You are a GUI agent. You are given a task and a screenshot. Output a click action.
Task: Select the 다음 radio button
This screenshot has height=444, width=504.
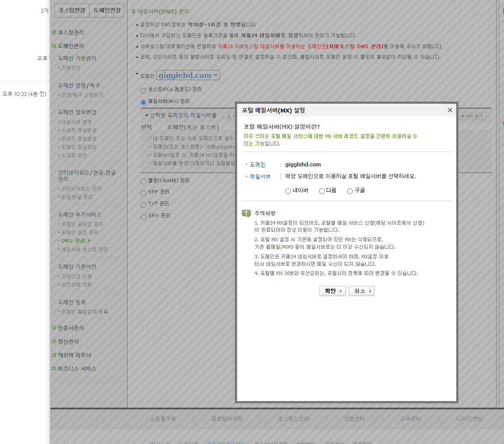point(322,190)
